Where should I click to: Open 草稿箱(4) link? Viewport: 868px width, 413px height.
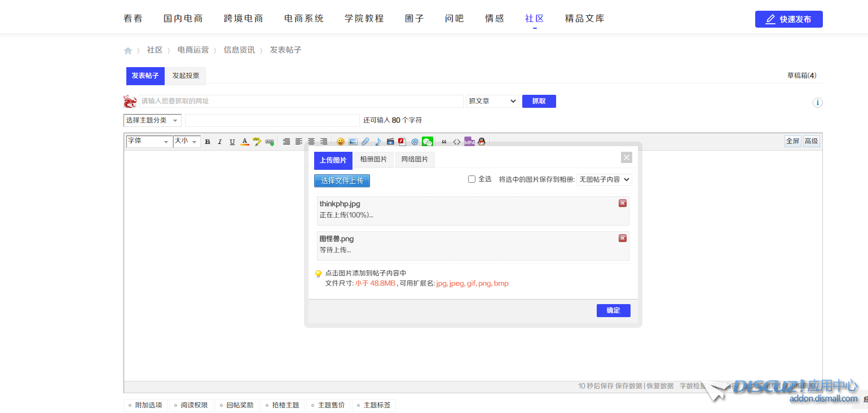[x=801, y=76]
